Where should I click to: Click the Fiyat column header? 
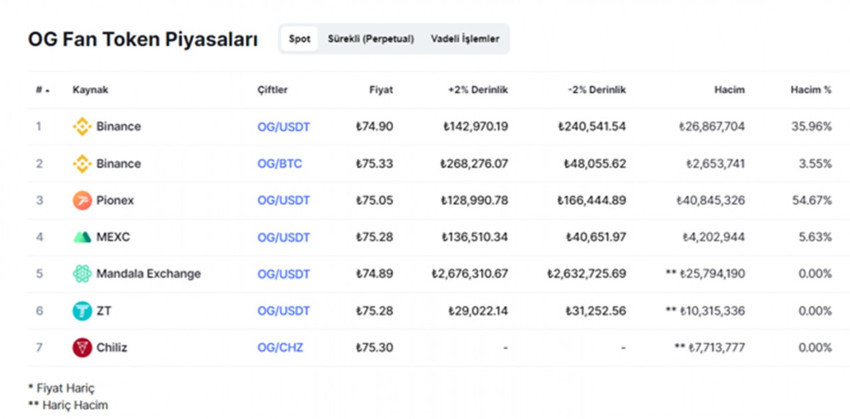[x=381, y=90]
